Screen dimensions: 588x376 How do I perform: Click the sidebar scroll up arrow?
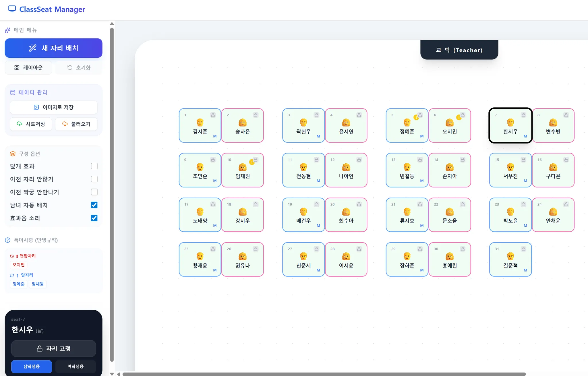coord(112,24)
